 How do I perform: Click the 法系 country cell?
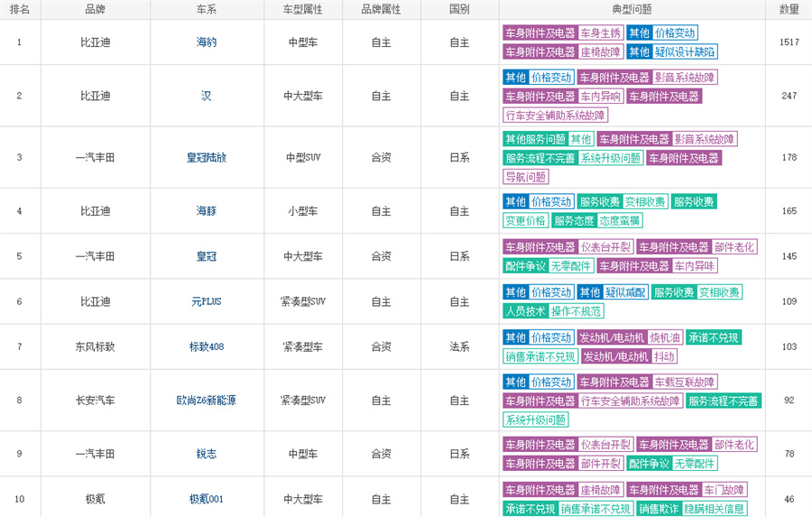459,346
